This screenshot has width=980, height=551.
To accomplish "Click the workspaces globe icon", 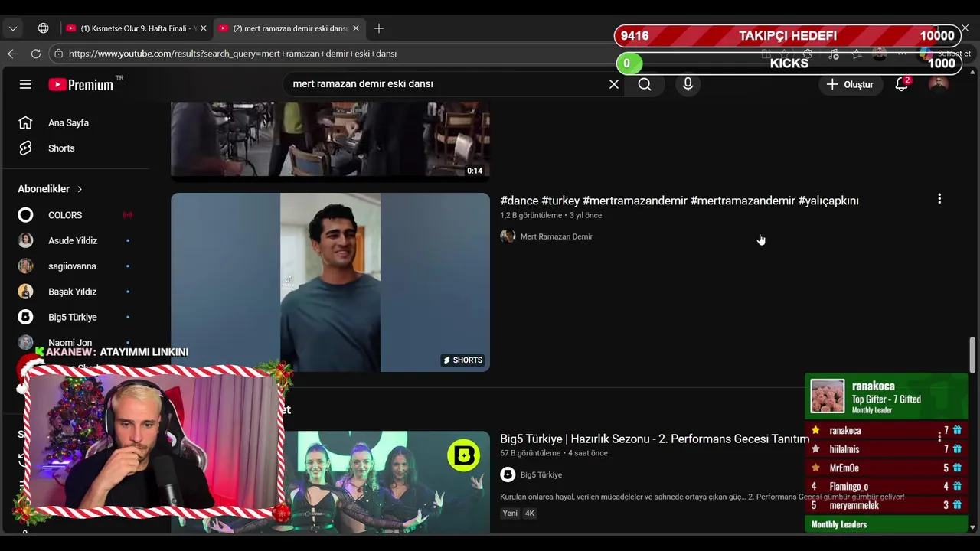I will point(44,28).
